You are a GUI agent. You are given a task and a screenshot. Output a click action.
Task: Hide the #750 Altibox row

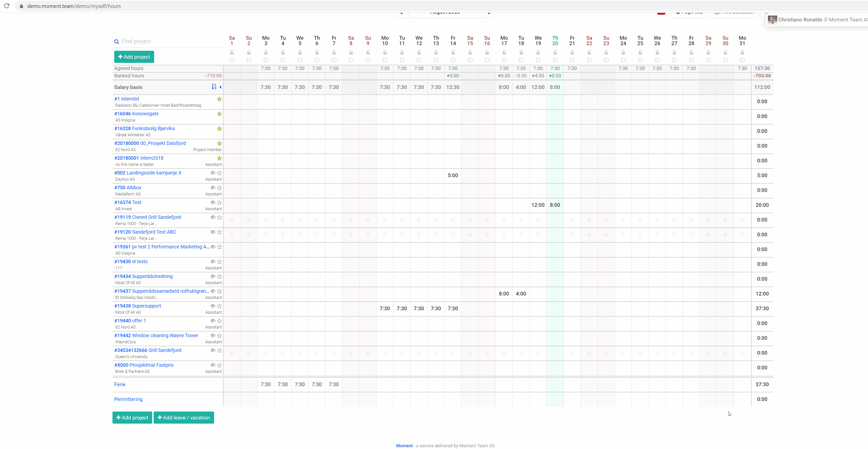click(x=213, y=188)
